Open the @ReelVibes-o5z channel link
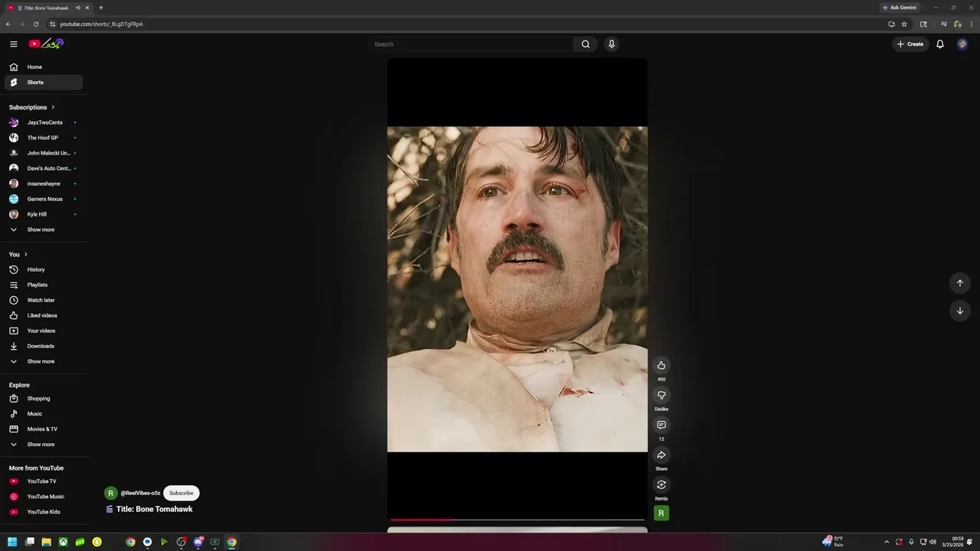The image size is (980, 551). (x=140, y=494)
